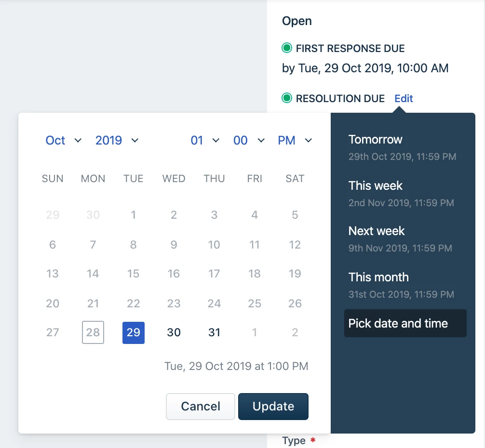The image size is (485, 448).
Task: Click today's outlined date 28
Action: point(93,332)
